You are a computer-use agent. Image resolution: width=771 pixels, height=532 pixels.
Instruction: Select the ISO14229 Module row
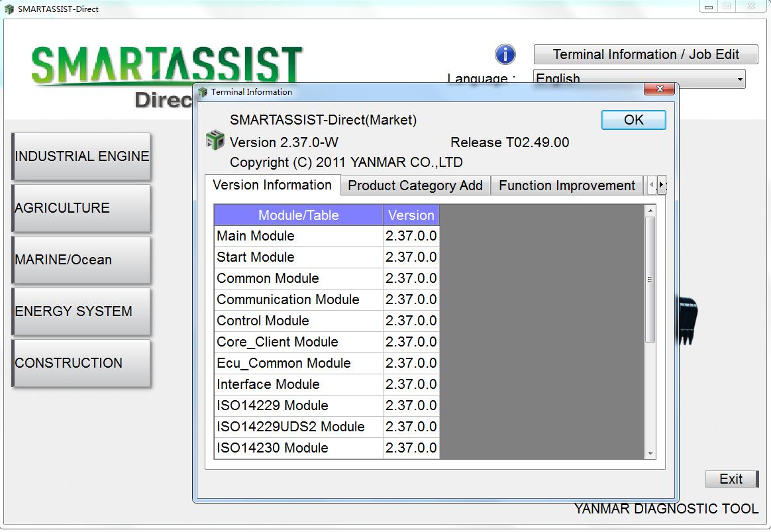pyautogui.click(x=327, y=405)
